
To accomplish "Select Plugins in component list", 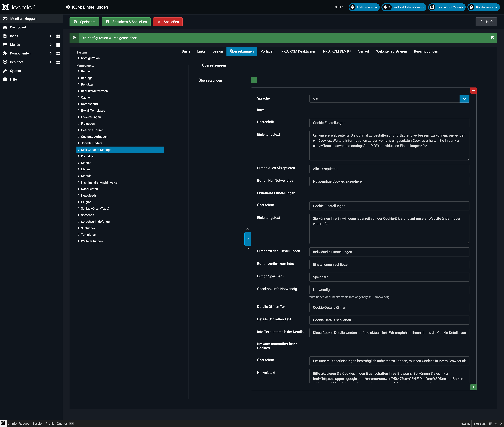I will point(86,202).
